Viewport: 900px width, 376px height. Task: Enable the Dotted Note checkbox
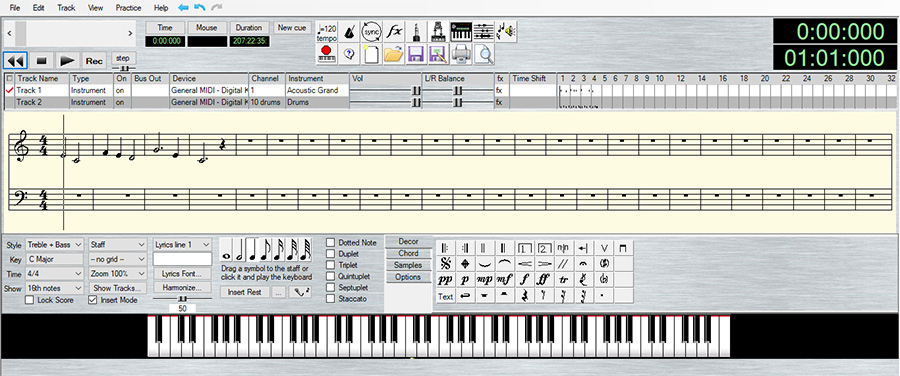(x=331, y=243)
